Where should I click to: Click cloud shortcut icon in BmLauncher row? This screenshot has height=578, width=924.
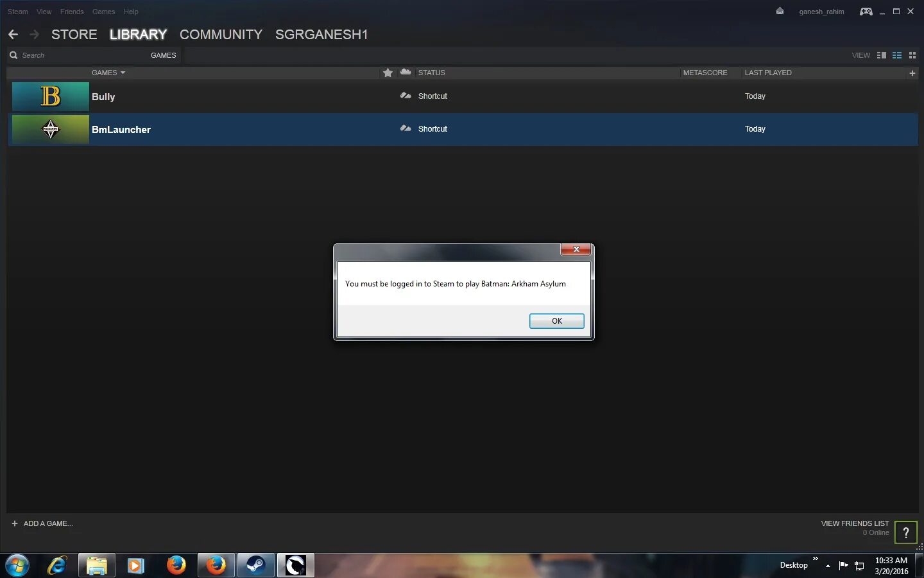coord(406,128)
